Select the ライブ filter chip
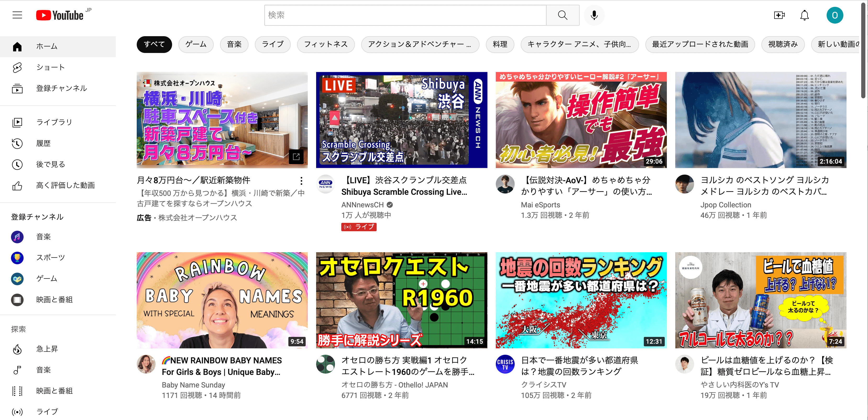This screenshot has width=868, height=420. 273,44
